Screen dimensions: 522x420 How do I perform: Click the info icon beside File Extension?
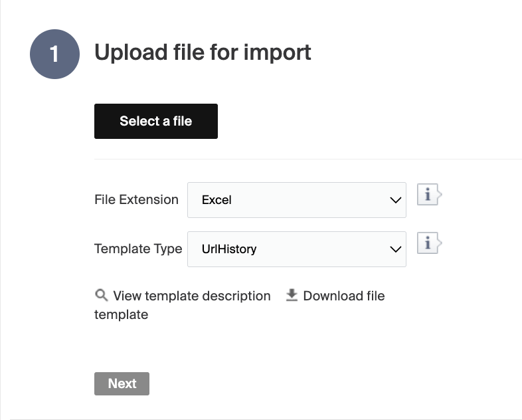[428, 196]
